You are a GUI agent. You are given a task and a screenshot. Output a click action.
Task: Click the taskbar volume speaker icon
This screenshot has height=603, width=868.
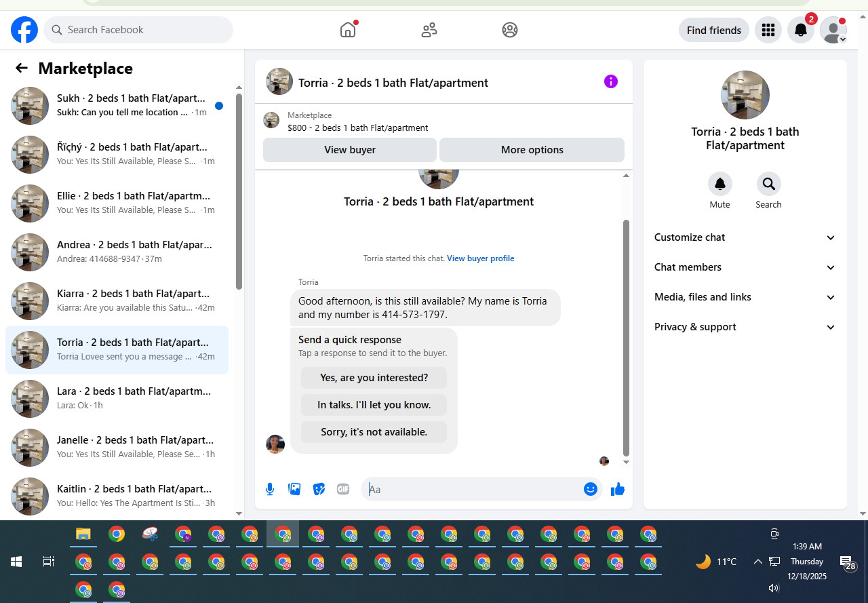tap(774, 588)
